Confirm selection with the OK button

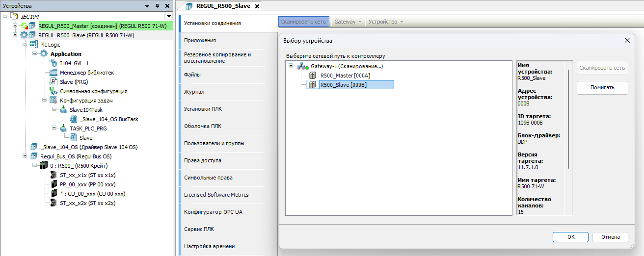(570, 237)
